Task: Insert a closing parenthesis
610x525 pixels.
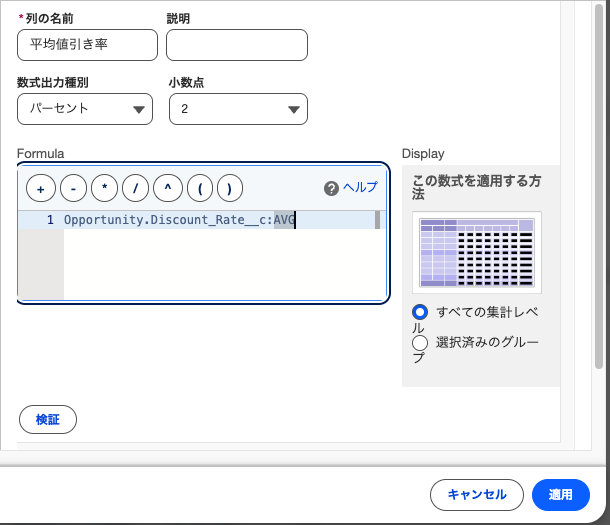Action: coord(230,189)
